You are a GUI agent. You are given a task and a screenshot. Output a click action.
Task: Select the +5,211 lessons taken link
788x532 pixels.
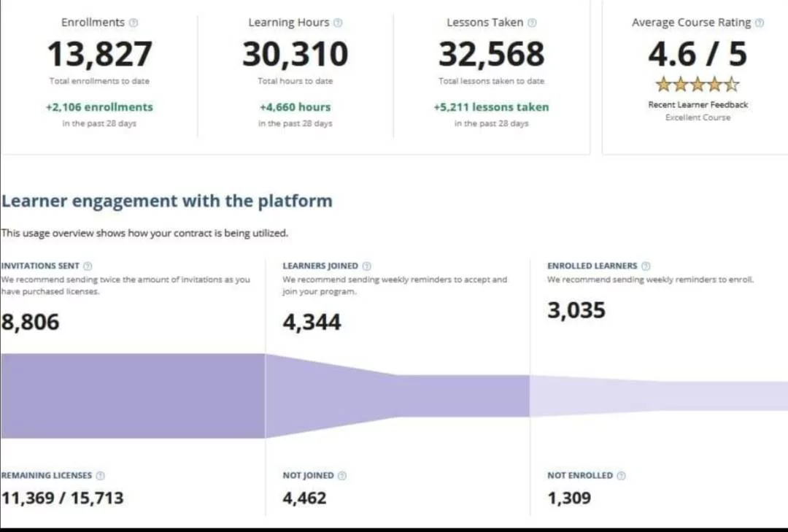(491, 107)
